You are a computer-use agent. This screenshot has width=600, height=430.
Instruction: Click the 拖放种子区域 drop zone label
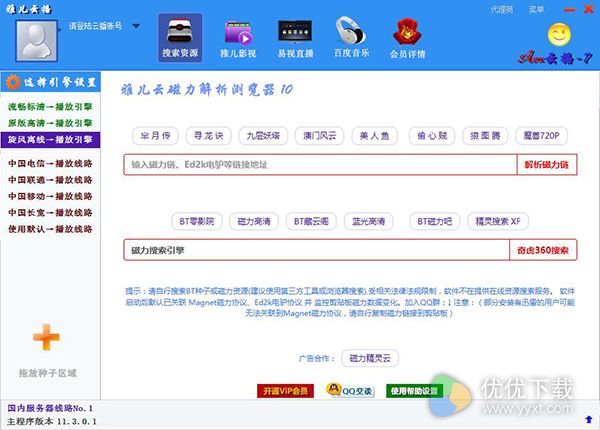pyautogui.click(x=48, y=373)
